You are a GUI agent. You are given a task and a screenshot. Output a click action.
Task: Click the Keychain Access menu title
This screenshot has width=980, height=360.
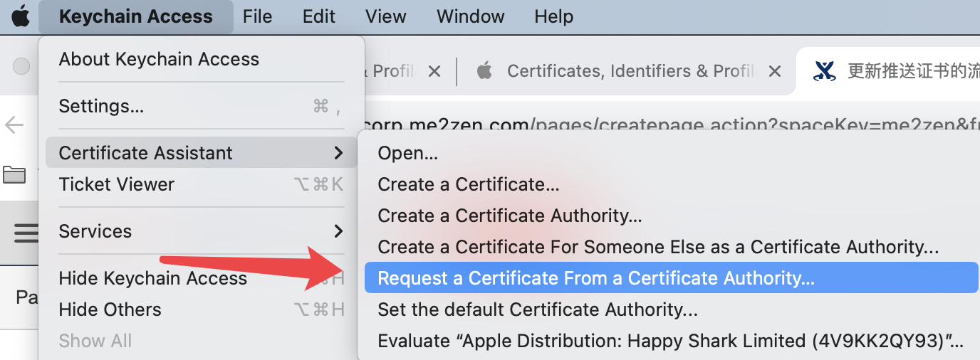[135, 16]
